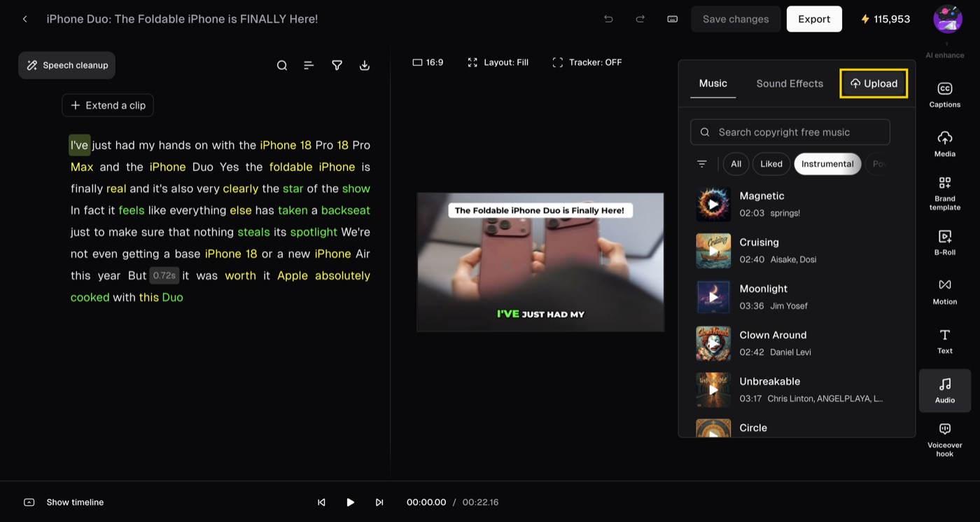The image size is (980, 522).
Task: Skip to previous with the back control
Action: pyautogui.click(x=321, y=502)
